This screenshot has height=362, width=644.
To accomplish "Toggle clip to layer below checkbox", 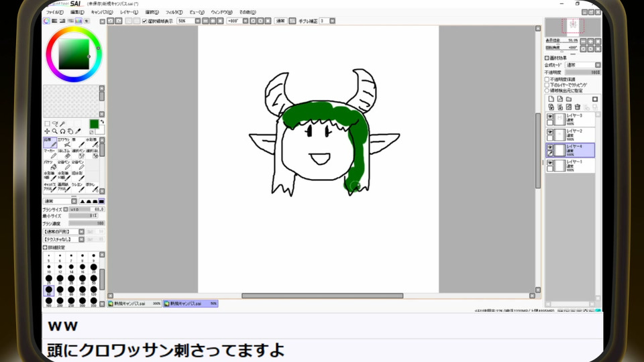I will coord(547,85).
